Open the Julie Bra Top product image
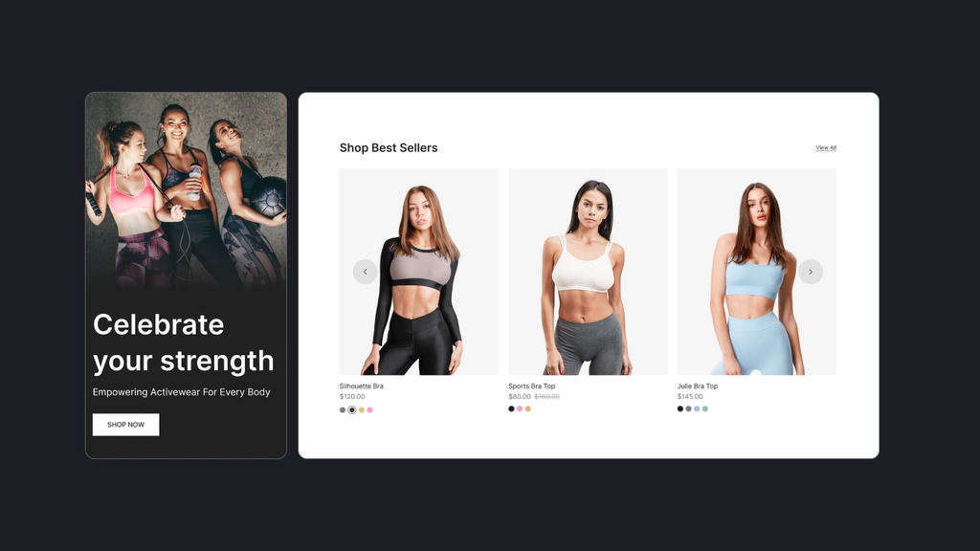The image size is (980, 551). pos(756,272)
